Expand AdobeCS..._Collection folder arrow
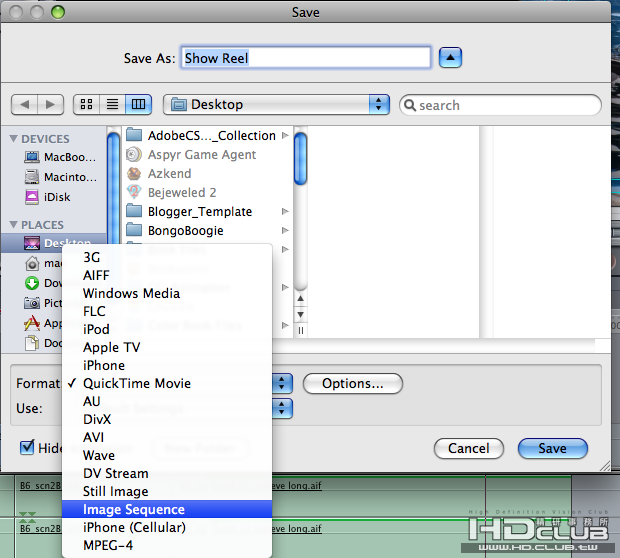 point(285,136)
